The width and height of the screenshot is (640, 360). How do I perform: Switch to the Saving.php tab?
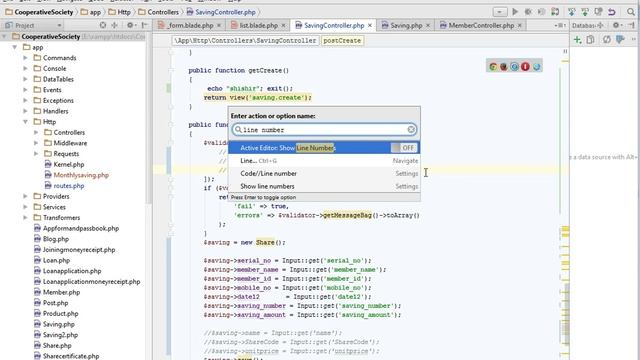click(x=406, y=25)
